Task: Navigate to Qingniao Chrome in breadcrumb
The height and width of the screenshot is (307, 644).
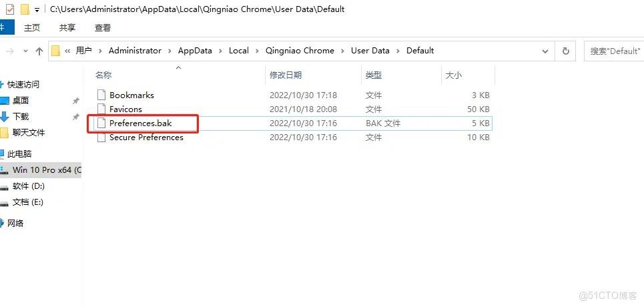Action: click(x=299, y=51)
